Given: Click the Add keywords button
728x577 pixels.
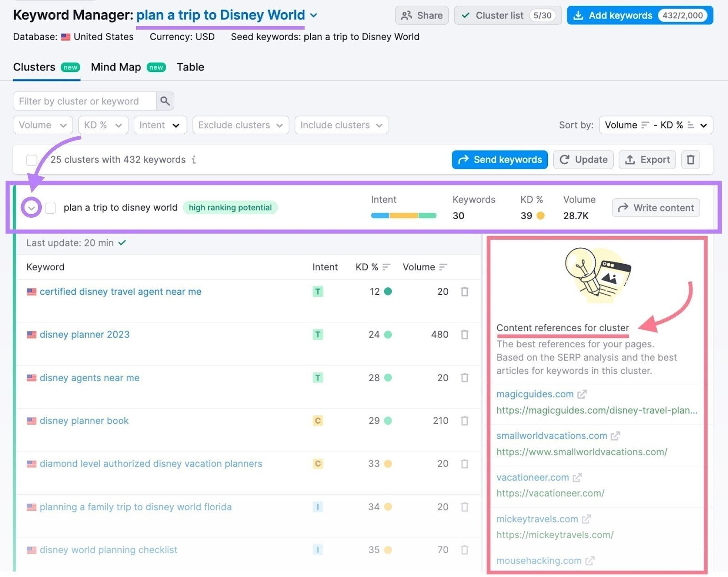Looking at the screenshot, I should pyautogui.click(x=640, y=15).
